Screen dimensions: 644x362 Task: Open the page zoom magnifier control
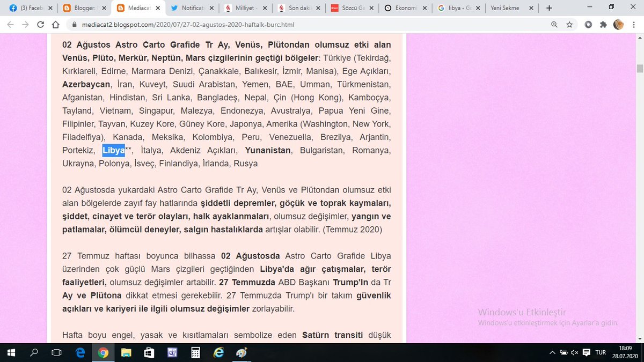click(x=554, y=25)
